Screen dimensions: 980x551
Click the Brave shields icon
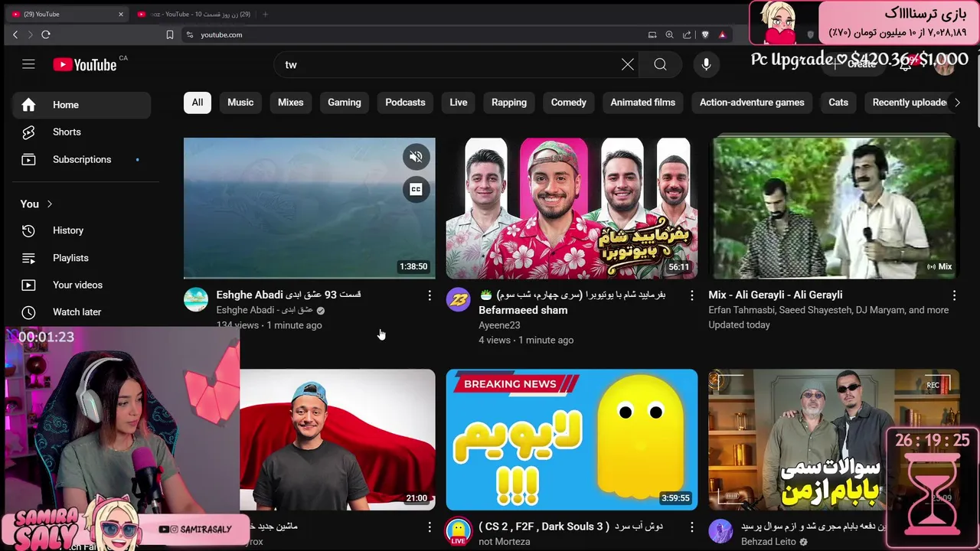(x=705, y=34)
